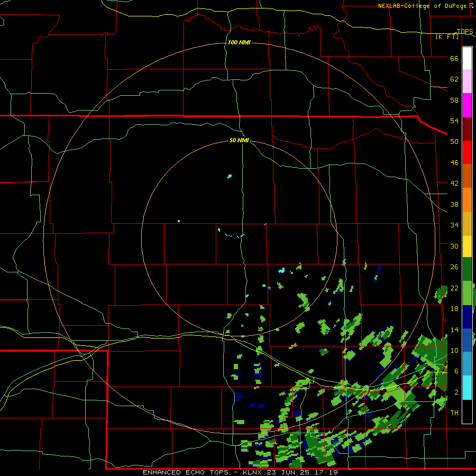Click the 38 value on the legend

click(x=454, y=204)
